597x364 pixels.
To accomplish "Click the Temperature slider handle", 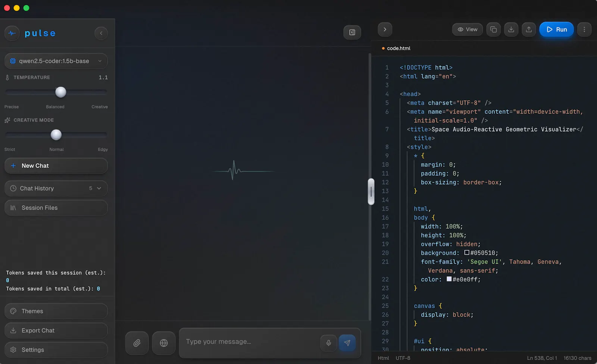I will (x=61, y=92).
